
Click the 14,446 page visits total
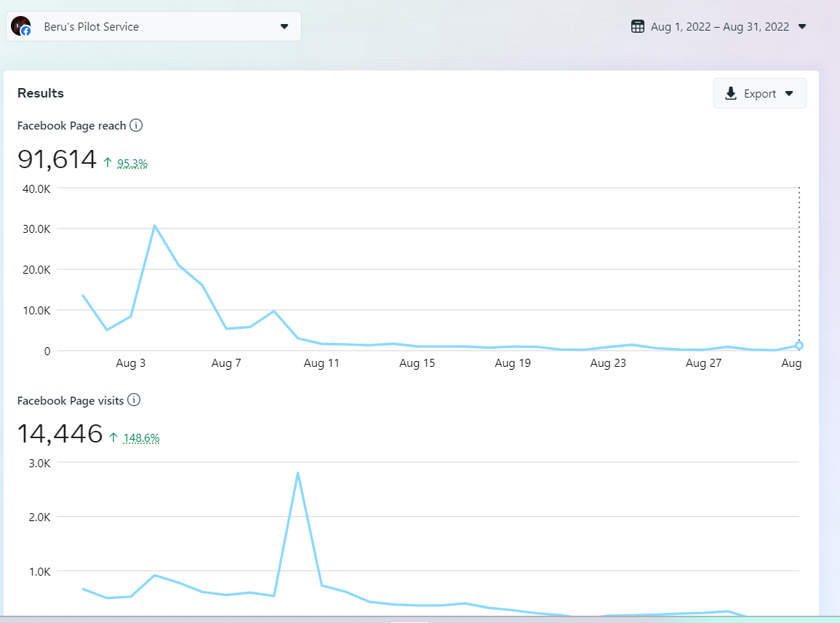pyautogui.click(x=60, y=434)
